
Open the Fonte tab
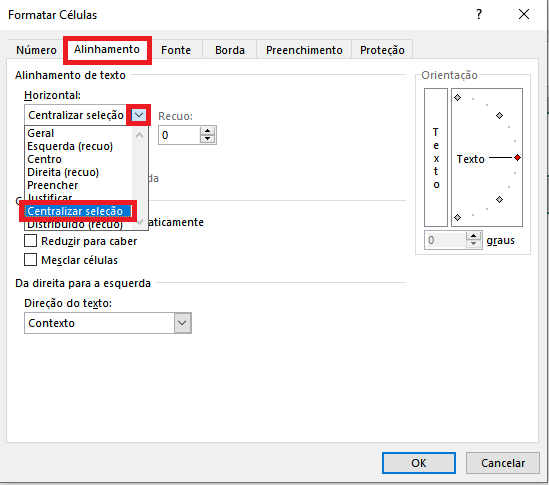coord(176,50)
